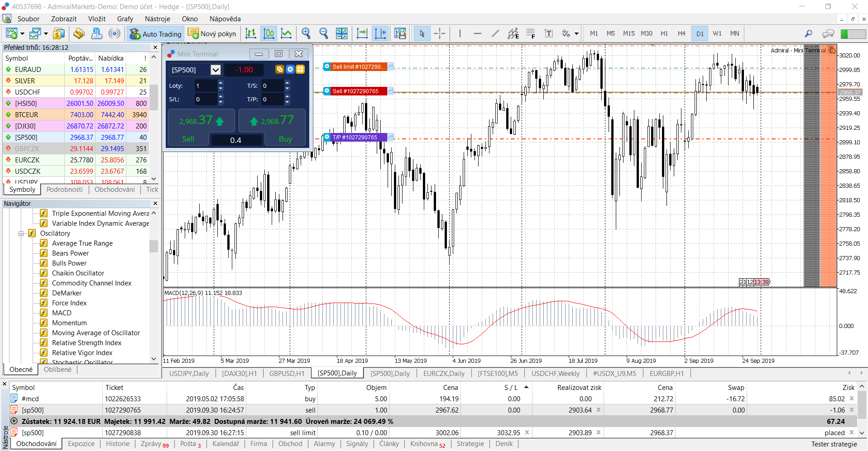Select the cursor pointer tool
This screenshot has height=451, width=868.
[422, 33]
